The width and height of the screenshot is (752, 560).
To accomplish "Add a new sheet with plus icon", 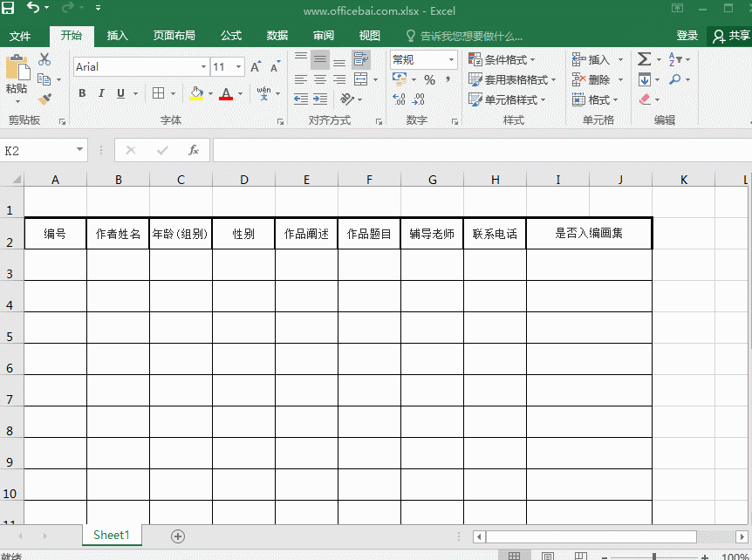I will [178, 536].
